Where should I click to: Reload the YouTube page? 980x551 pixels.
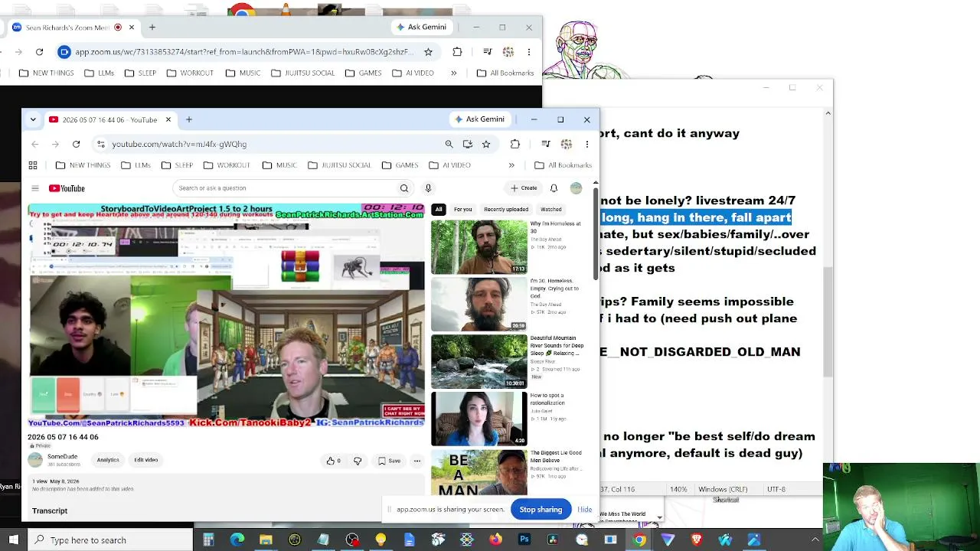coord(76,144)
